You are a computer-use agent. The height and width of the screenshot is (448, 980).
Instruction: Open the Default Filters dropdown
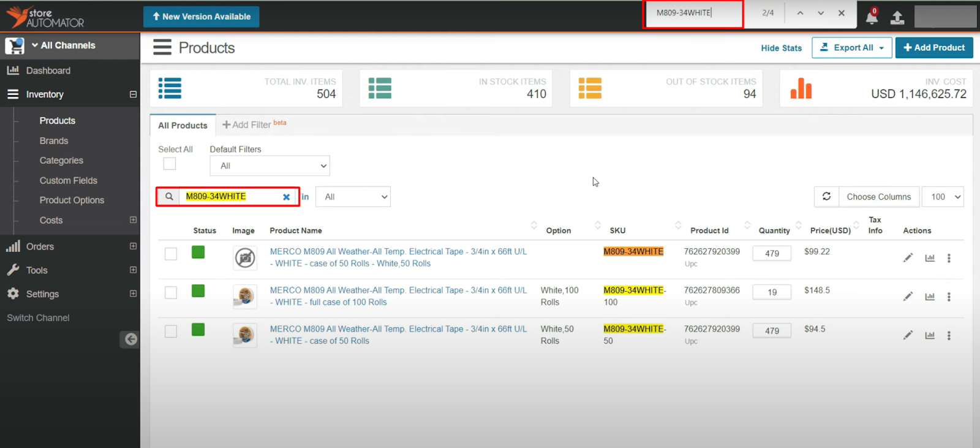click(269, 165)
